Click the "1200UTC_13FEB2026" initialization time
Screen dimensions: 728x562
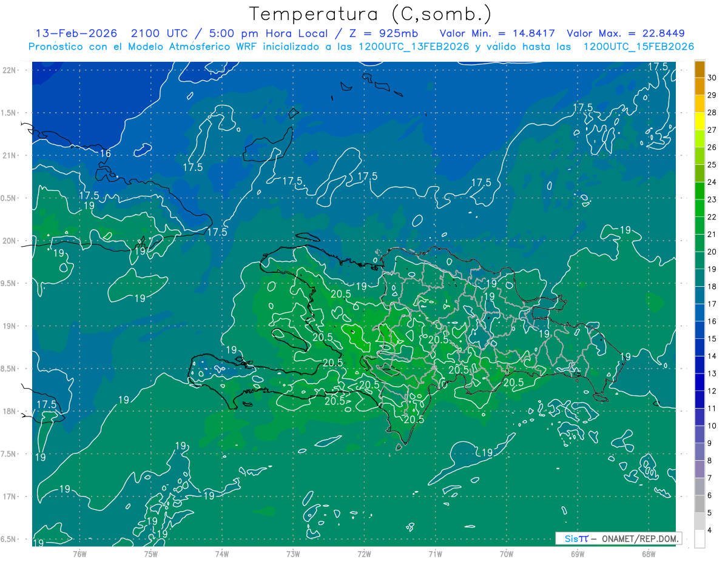pos(413,47)
